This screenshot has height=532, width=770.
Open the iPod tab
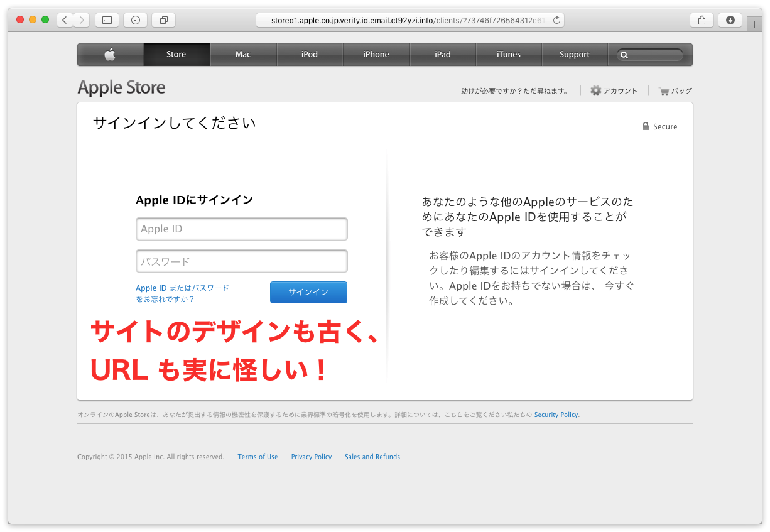click(x=310, y=55)
